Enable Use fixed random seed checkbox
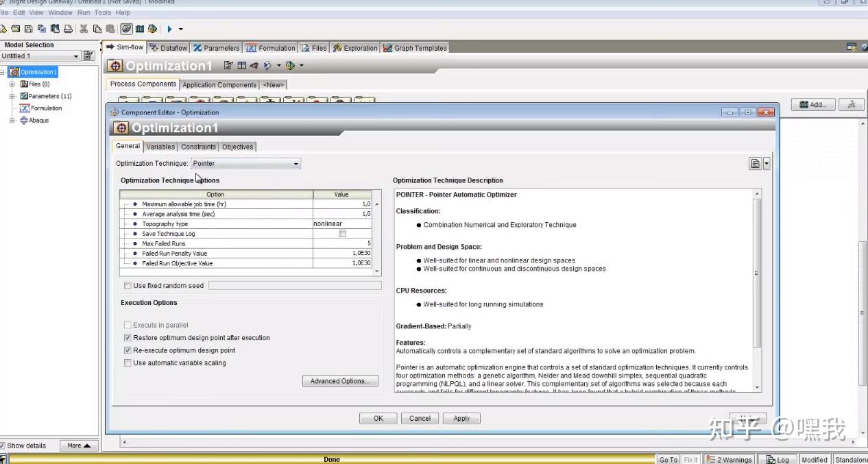Image resolution: width=868 pixels, height=464 pixels. click(x=128, y=286)
